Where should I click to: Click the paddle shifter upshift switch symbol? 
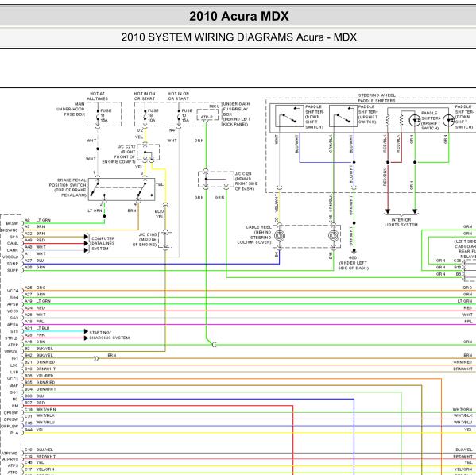tap(343, 116)
